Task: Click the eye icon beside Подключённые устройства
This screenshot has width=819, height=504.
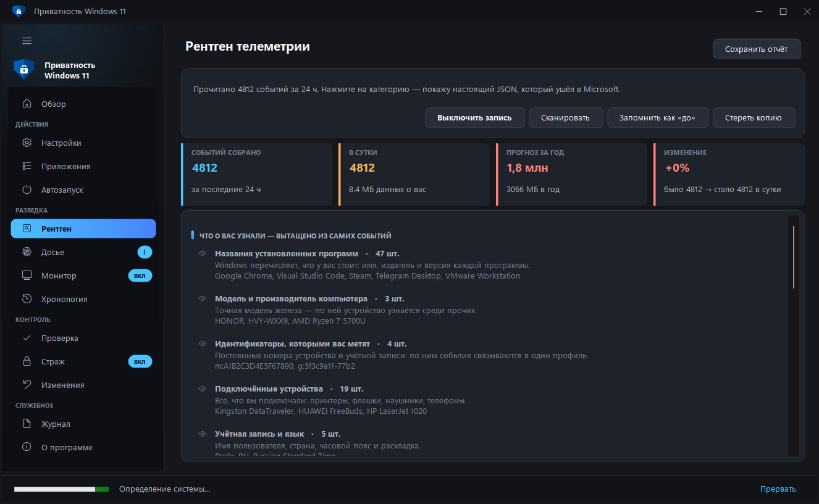Action: [202, 389]
